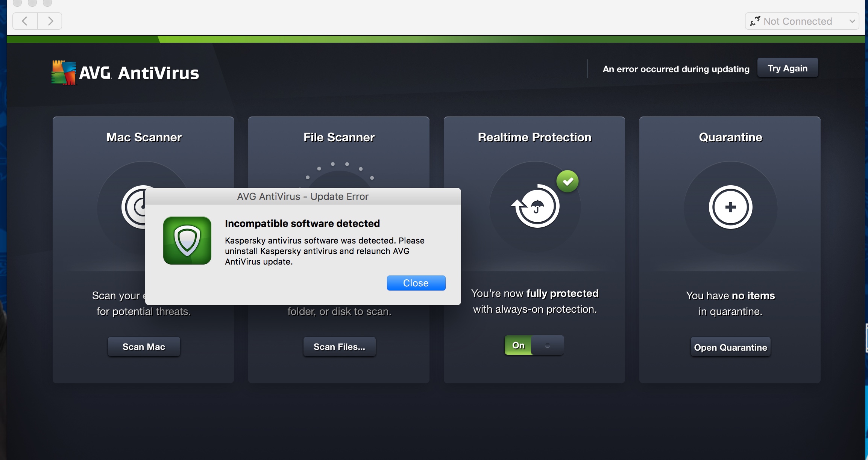Click the Quarantine plus circle icon
Image resolution: width=868 pixels, height=460 pixels.
pos(730,207)
